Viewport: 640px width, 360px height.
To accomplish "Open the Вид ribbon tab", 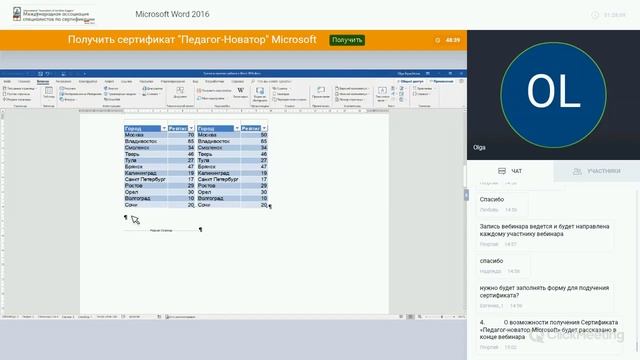I will [x=195, y=82].
